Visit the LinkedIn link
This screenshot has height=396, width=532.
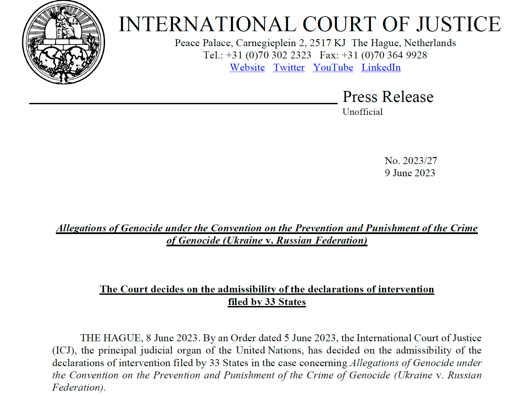coord(381,67)
